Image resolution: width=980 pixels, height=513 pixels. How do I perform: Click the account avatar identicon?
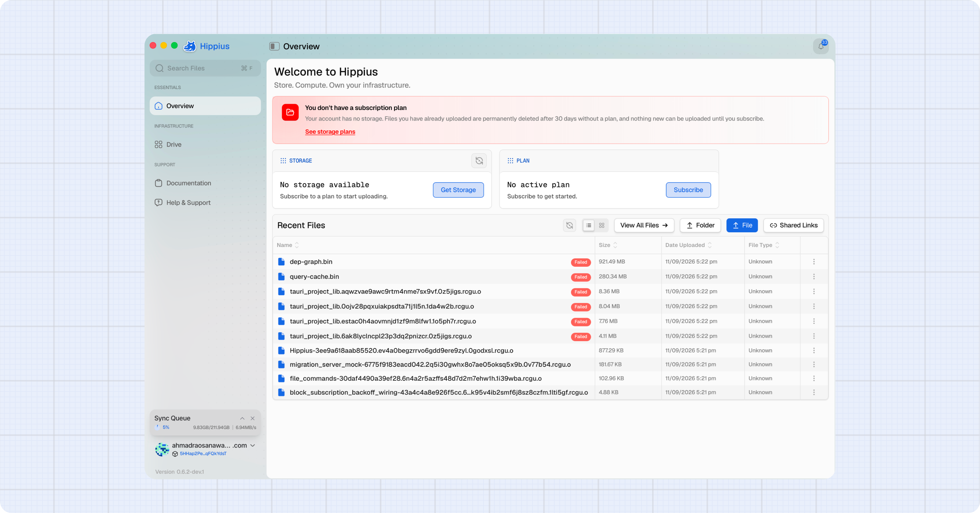(x=162, y=449)
